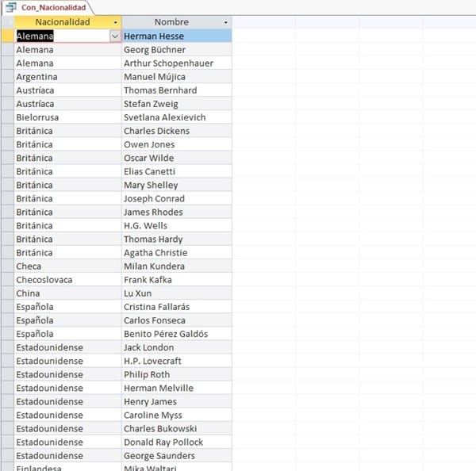Viewport: 476px width, 471px height.
Task: Click the Alemana cell beside Georg Büchner
Action: point(67,50)
